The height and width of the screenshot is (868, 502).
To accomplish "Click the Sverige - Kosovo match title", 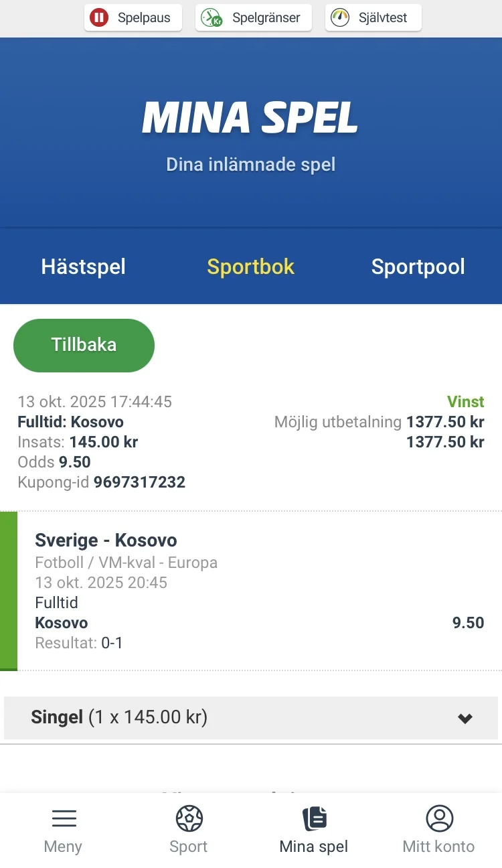I will tap(106, 540).
